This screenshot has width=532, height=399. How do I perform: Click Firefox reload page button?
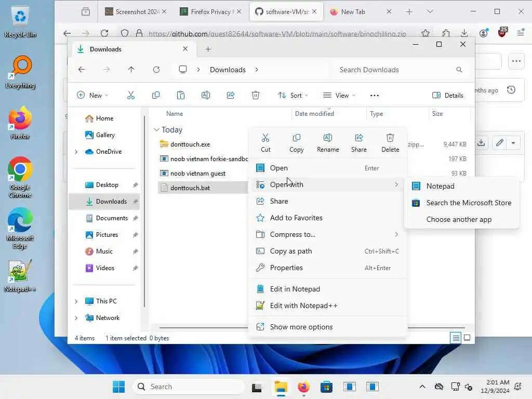(104, 33)
